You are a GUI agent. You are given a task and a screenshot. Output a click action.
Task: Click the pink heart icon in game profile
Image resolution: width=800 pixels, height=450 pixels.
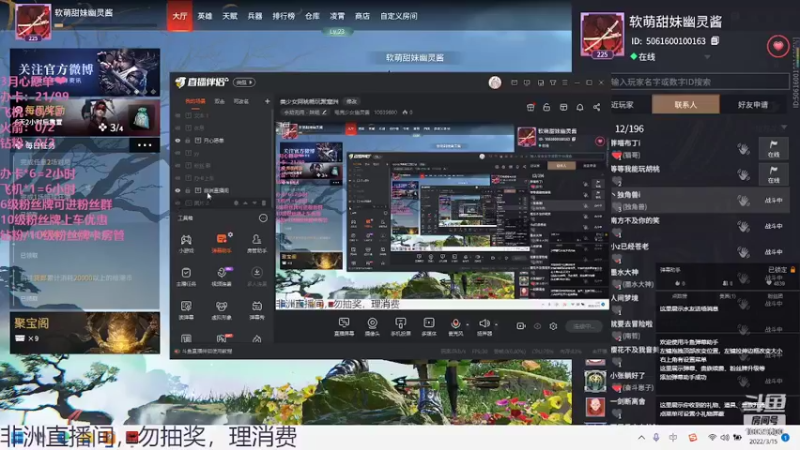[x=778, y=46]
